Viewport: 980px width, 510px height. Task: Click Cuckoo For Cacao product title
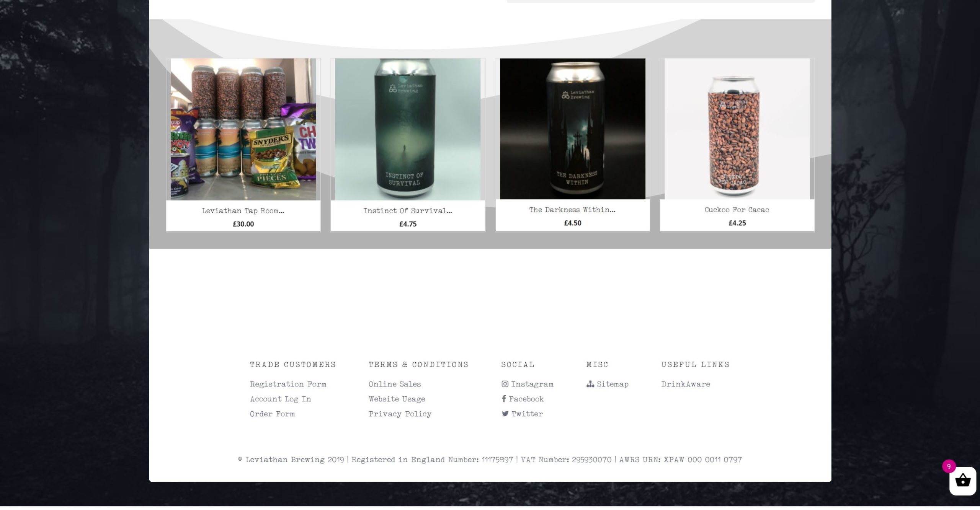(737, 210)
